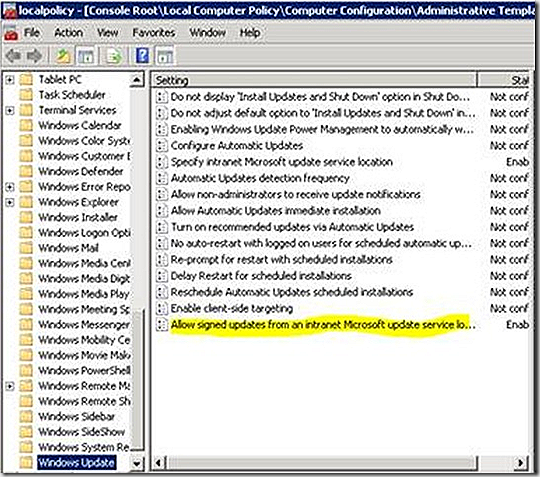
Task: Click the tree pane scroll up arrow
Action: (137, 80)
